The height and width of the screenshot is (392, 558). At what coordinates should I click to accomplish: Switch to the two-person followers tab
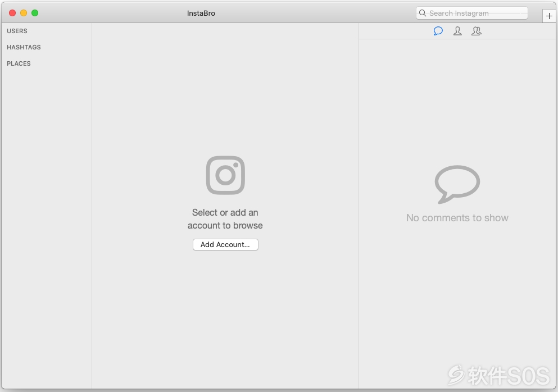coord(476,31)
